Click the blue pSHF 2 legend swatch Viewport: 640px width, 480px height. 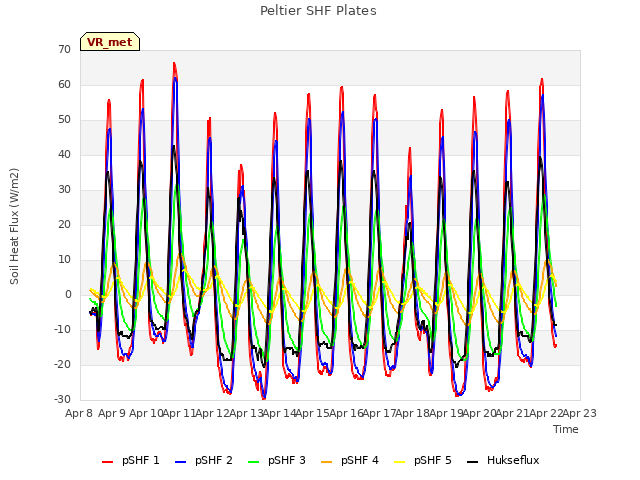180,462
